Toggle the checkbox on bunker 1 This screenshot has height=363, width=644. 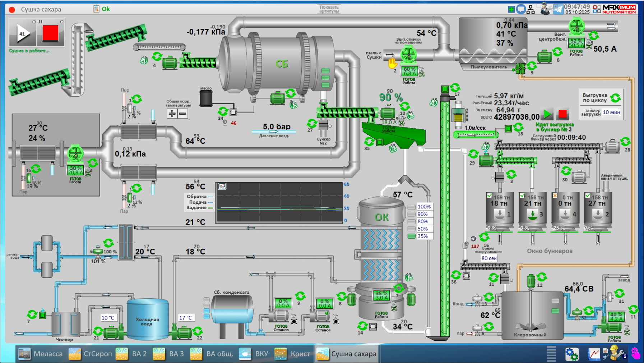click(x=489, y=196)
